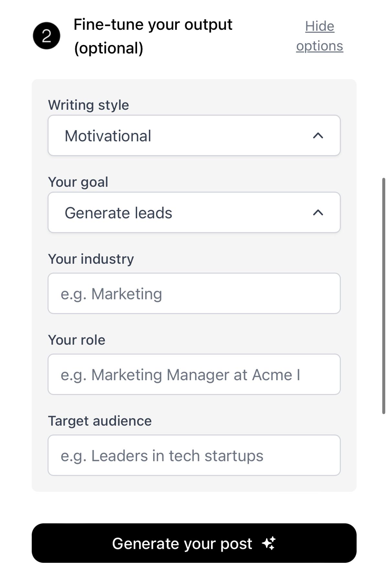Select the Target audience text box

[194, 455]
